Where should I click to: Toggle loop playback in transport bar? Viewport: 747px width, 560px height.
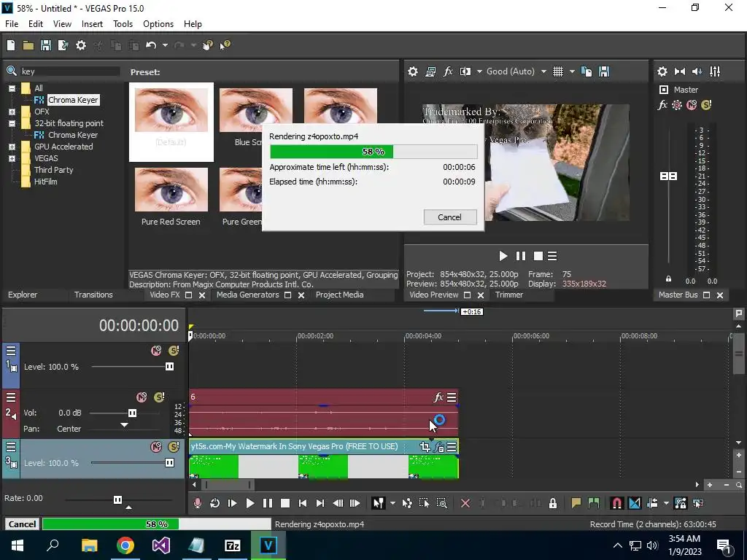pyautogui.click(x=215, y=503)
